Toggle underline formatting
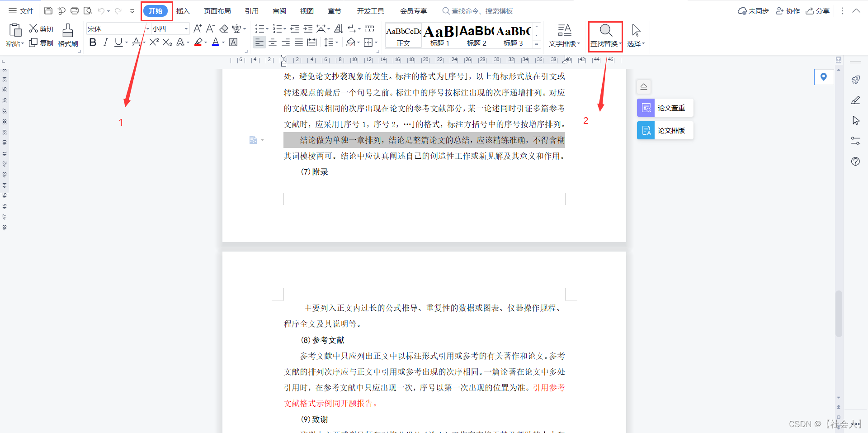Viewport: 868px width, 433px height. point(118,42)
